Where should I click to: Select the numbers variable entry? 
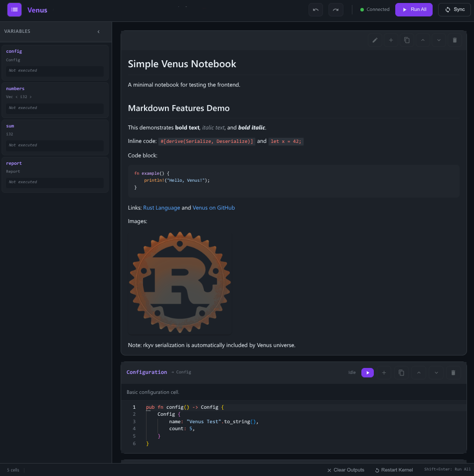coord(55,100)
